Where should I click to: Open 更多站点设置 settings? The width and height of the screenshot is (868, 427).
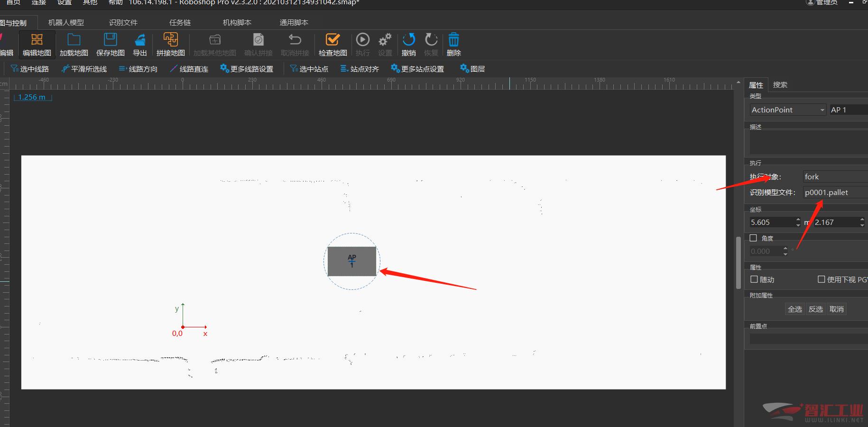pyautogui.click(x=417, y=69)
